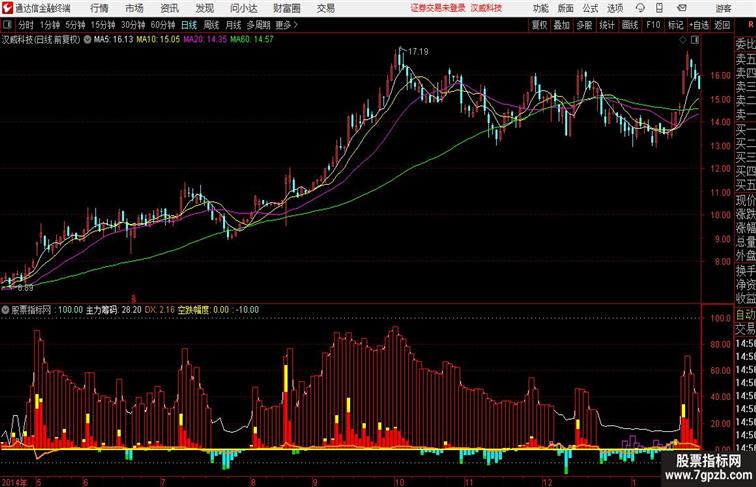Click the DX: 2.16 indicator value

pos(160,310)
